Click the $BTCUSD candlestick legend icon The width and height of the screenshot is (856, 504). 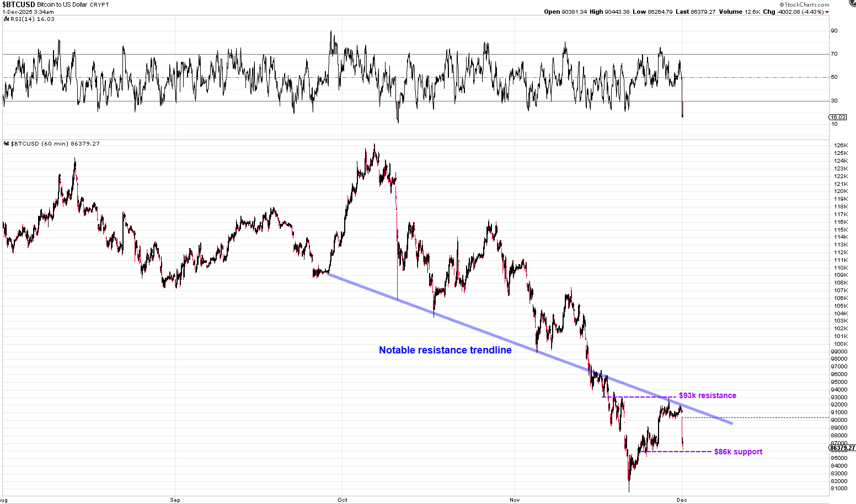6,144
